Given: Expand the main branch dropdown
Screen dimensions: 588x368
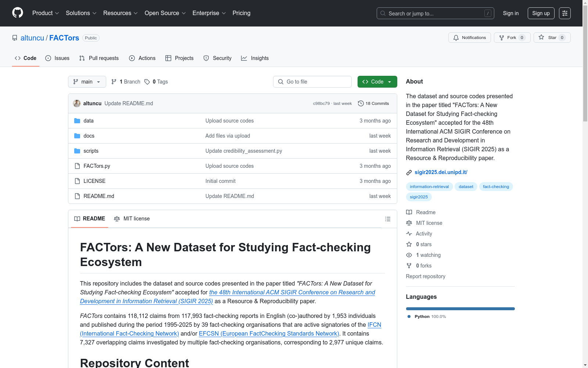Looking at the screenshot, I should [x=87, y=82].
